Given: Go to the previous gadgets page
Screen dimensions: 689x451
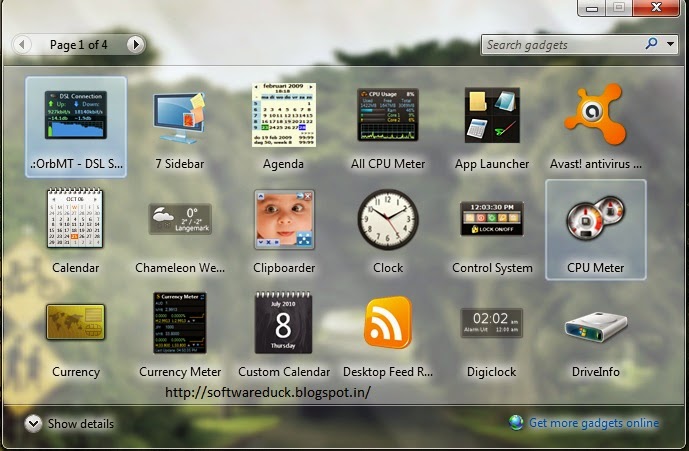Looking at the screenshot, I should point(22,44).
